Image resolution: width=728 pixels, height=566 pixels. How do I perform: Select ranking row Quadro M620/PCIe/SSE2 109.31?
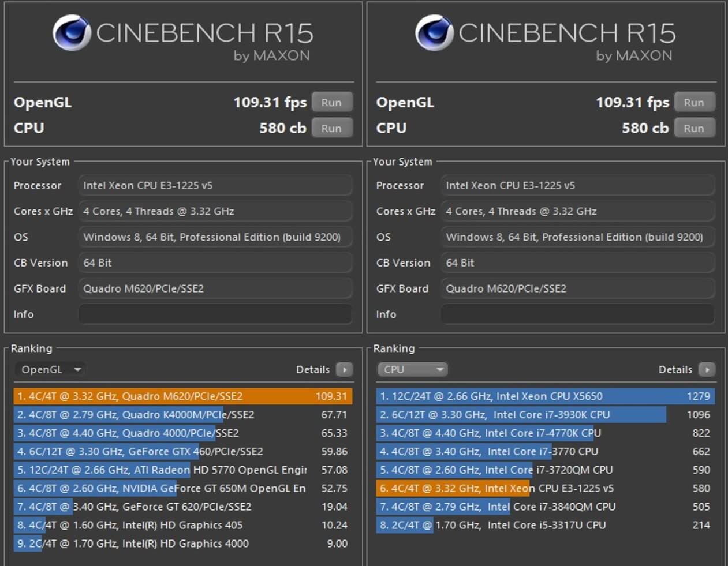click(182, 396)
